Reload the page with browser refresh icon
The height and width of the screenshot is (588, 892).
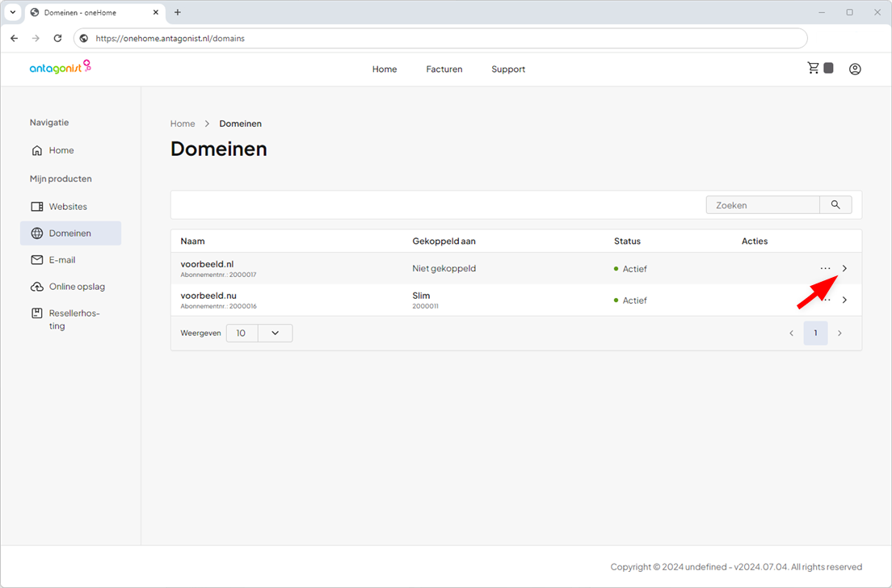[x=57, y=38]
